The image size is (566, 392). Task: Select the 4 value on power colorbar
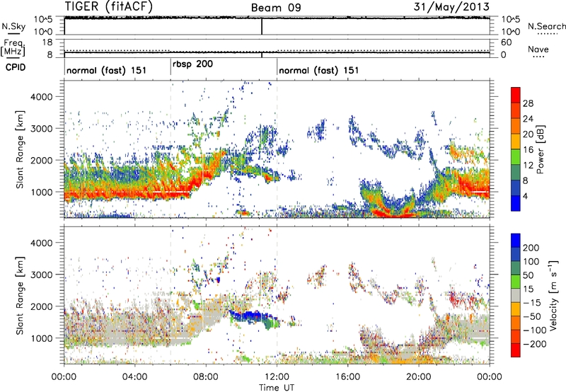point(525,196)
